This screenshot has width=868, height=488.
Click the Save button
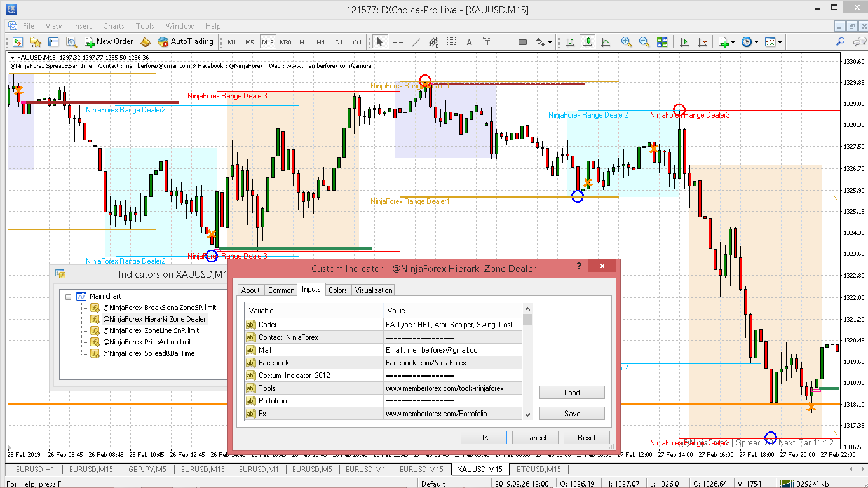point(572,413)
